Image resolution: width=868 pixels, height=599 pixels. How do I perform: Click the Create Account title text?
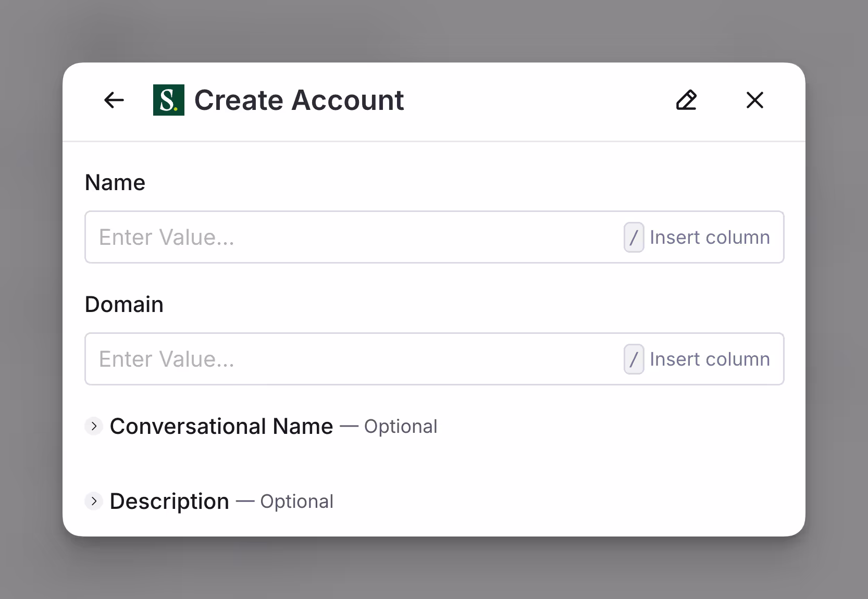(299, 100)
